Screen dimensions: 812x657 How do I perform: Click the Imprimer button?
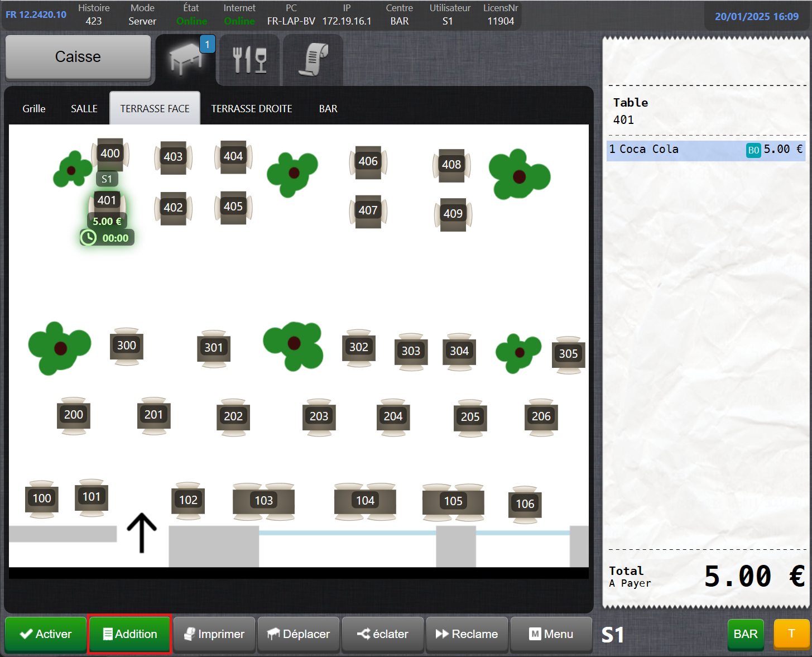tap(214, 634)
